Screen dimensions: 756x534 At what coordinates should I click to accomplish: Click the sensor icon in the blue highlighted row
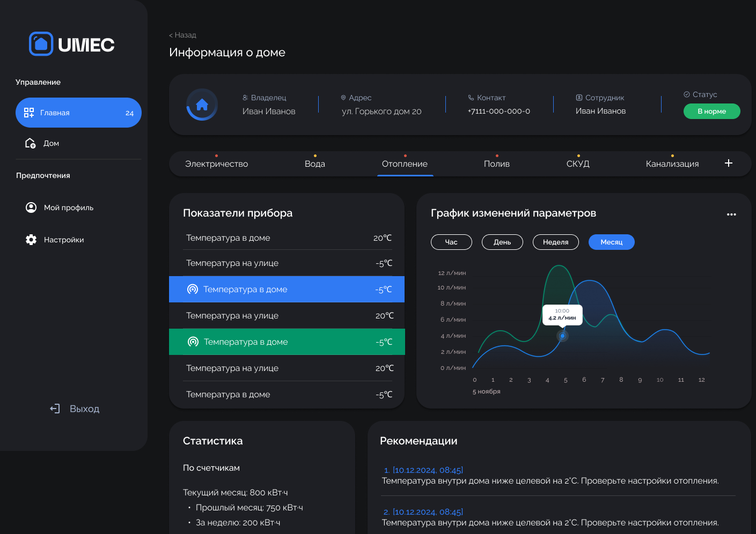tap(193, 289)
